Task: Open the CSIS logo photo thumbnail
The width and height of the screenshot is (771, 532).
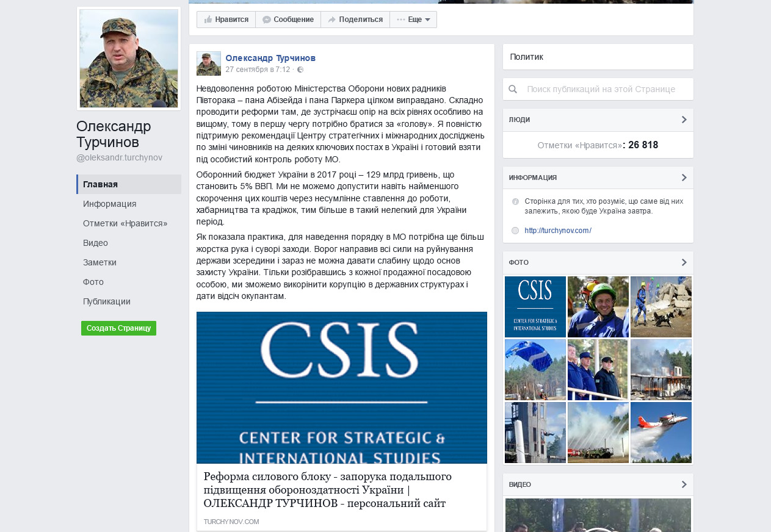Action: click(x=535, y=307)
